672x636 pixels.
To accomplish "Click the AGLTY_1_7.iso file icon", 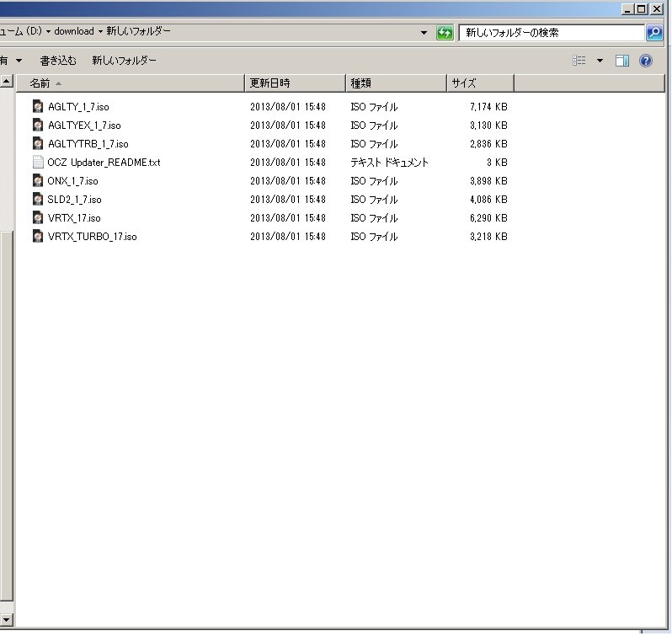I will tap(38, 106).
